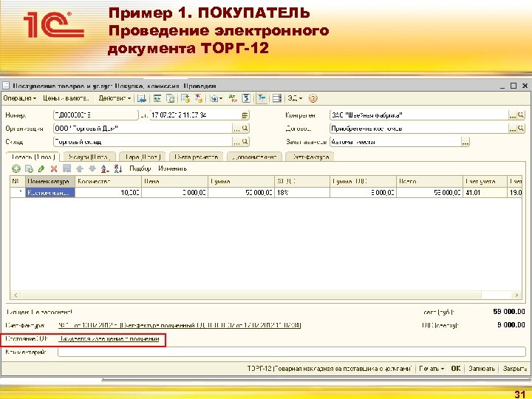Move the row up with the arrow icon
The image size is (532, 399).
click(x=80, y=168)
